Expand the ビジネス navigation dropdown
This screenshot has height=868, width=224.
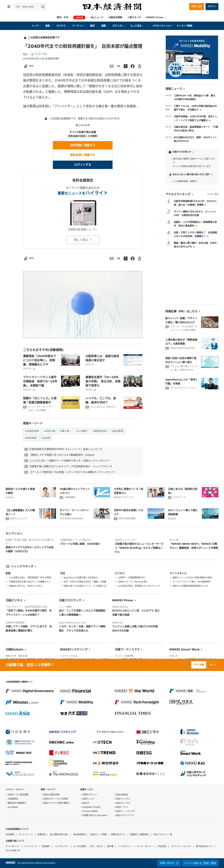point(62,26)
